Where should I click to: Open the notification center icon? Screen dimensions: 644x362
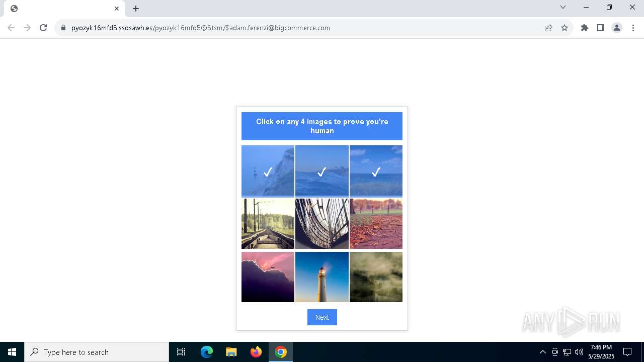pyautogui.click(x=627, y=352)
